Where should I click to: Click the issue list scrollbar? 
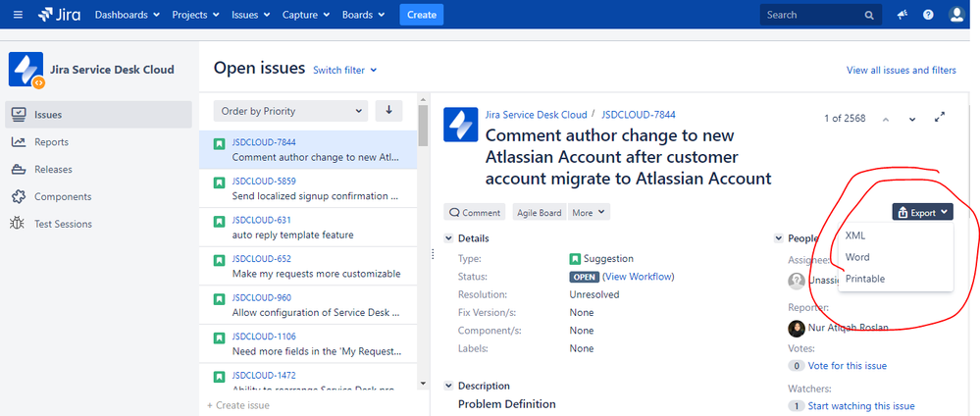coord(423,127)
